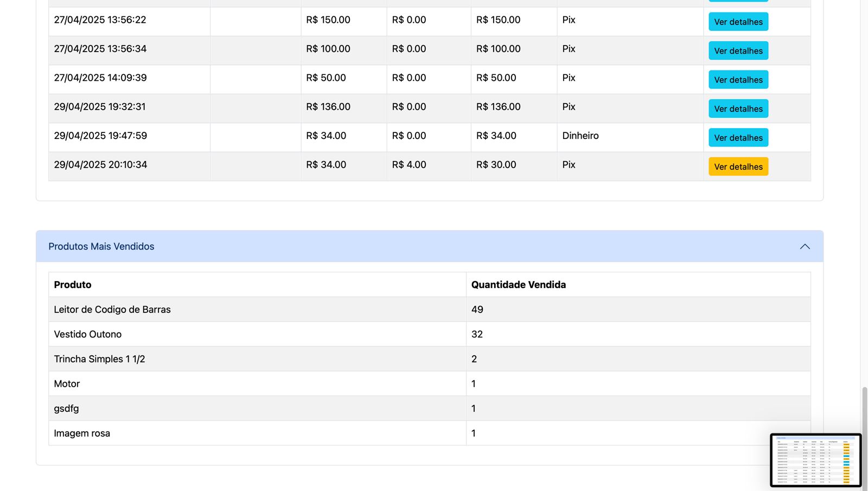Click the gsdfg product entry
This screenshot has height=491, width=868.
(x=66, y=409)
